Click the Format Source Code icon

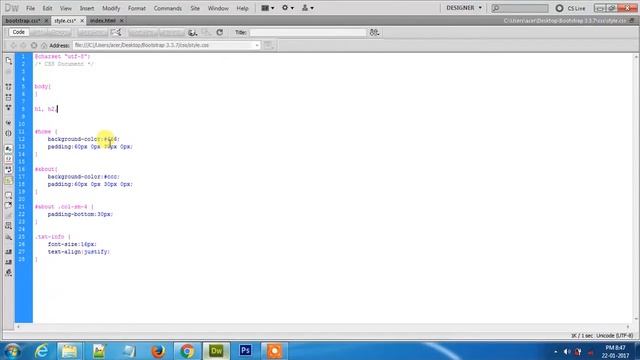(9, 273)
